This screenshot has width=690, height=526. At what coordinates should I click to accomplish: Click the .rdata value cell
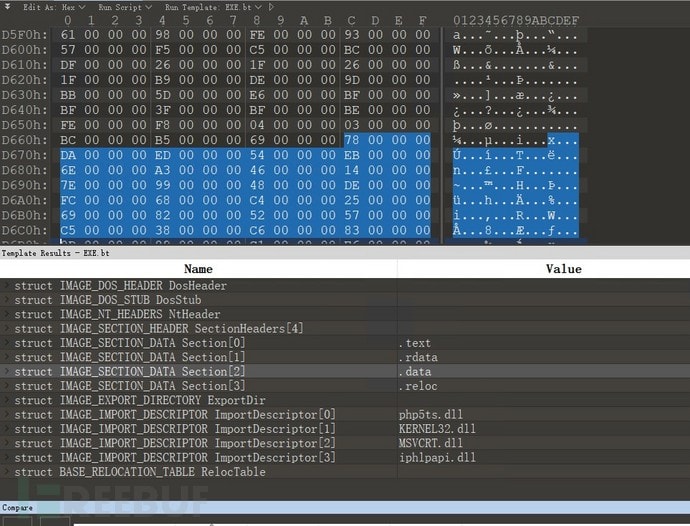[x=418, y=357]
